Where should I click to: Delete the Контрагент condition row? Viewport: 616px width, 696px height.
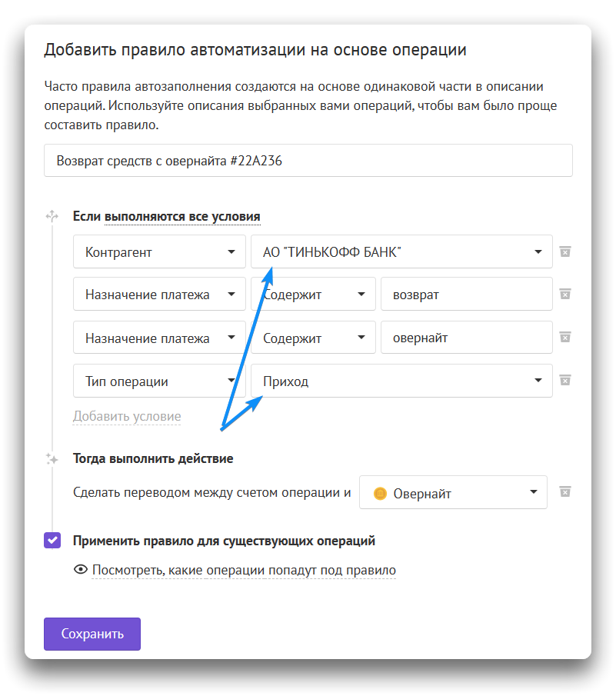pyautogui.click(x=564, y=251)
